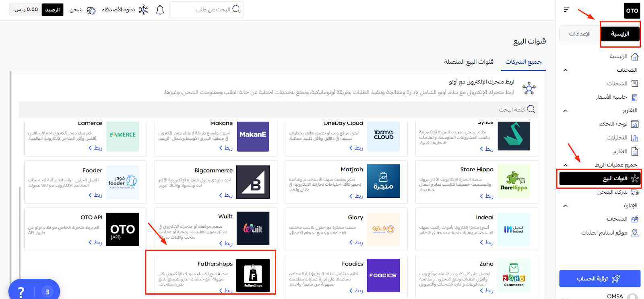The width and height of the screenshot is (644, 299).
Task: Click دعوة الأصدقاء link
Action: click(118, 10)
